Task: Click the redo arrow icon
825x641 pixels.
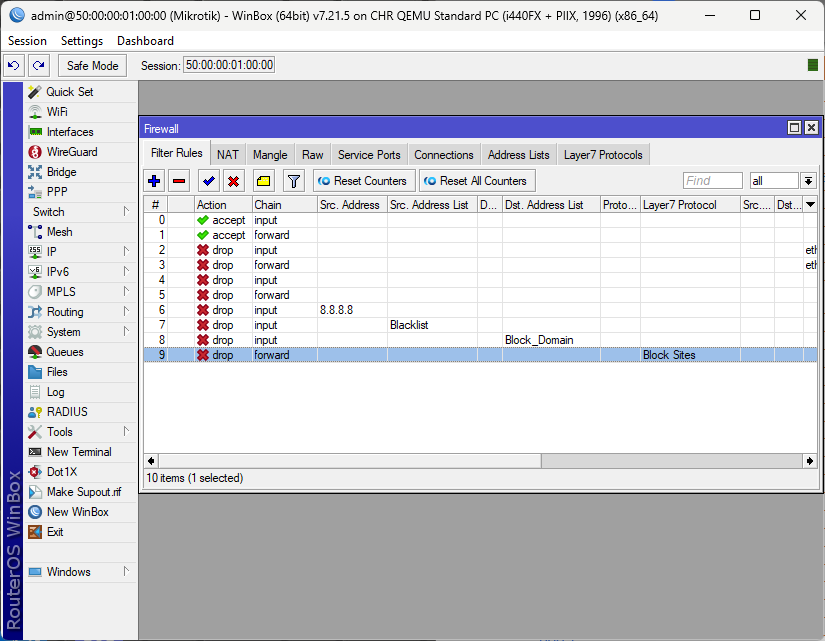Action: (38, 66)
